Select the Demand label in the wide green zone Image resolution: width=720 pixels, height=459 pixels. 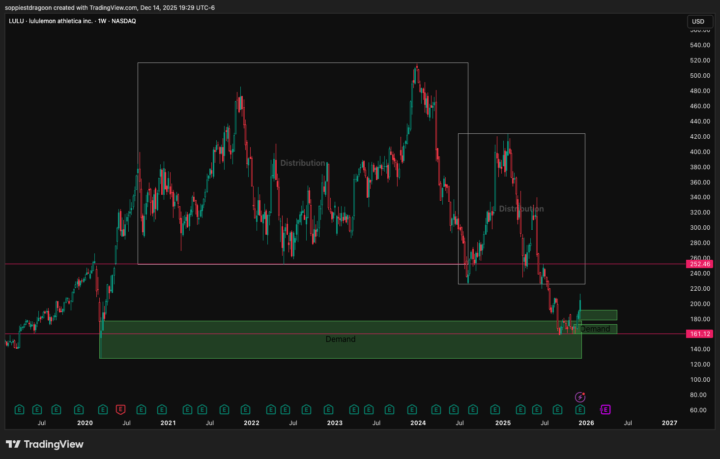coord(340,339)
